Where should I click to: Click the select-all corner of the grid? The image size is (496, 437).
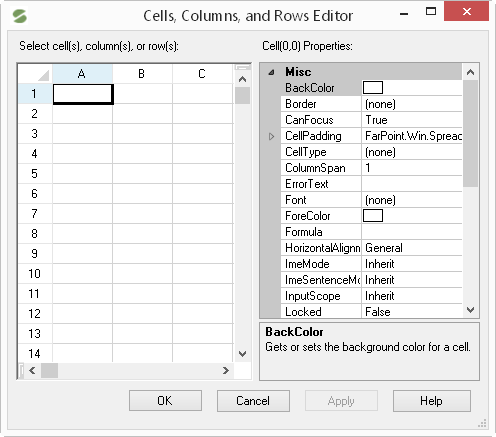pyautogui.click(x=35, y=74)
